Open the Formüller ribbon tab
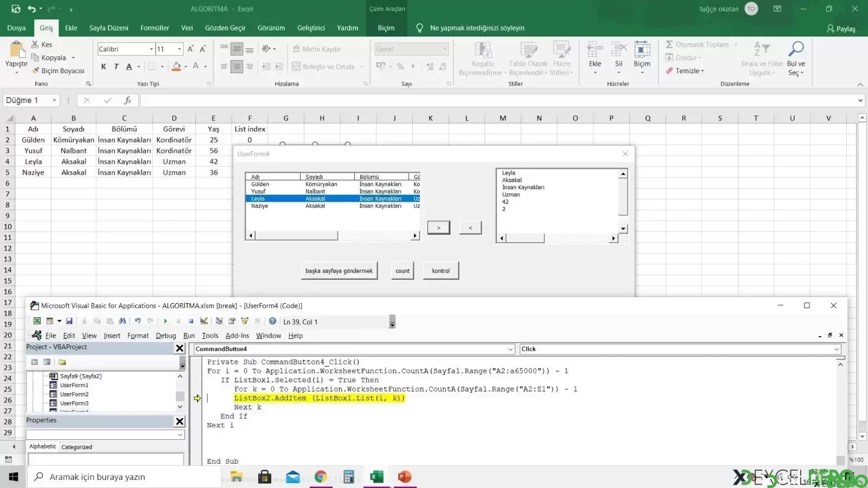868x488 pixels. (x=155, y=28)
